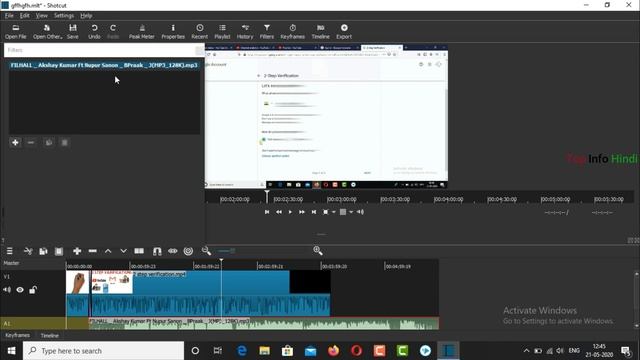Open the timeline hamburger menu
This screenshot has width=640, height=360.
9,251
